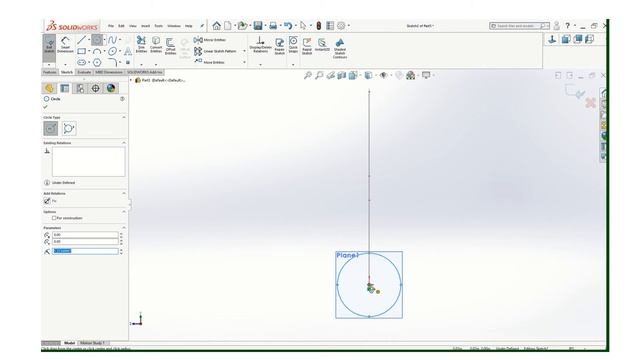Click the Open document icon

pyautogui.click(x=242, y=26)
